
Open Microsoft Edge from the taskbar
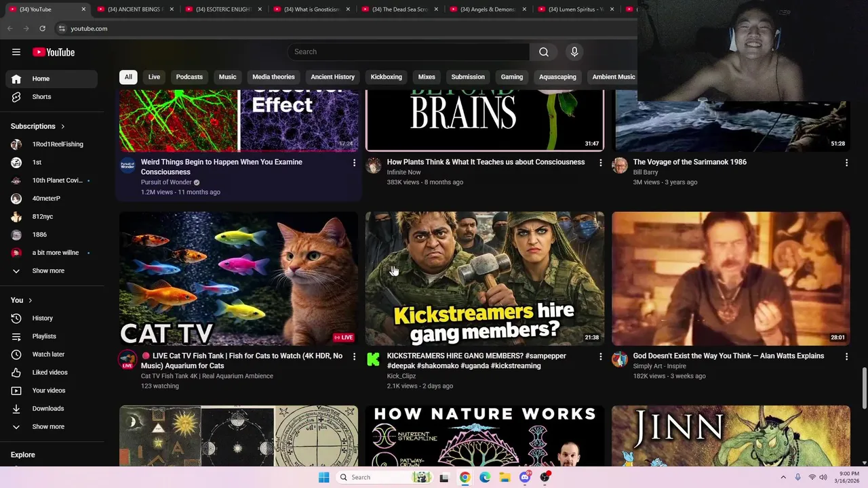[x=485, y=477]
